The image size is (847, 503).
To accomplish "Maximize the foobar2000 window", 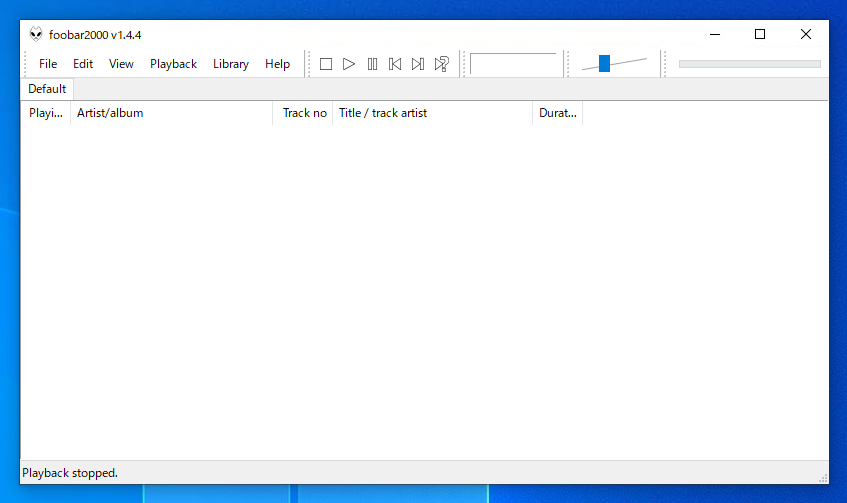I will click(760, 34).
